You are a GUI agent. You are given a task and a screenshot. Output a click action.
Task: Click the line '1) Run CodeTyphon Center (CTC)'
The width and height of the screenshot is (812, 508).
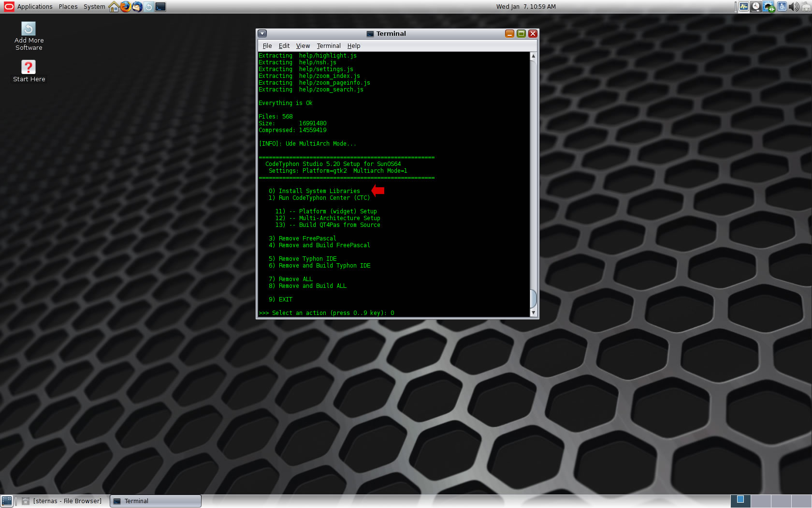pyautogui.click(x=319, y=198)
